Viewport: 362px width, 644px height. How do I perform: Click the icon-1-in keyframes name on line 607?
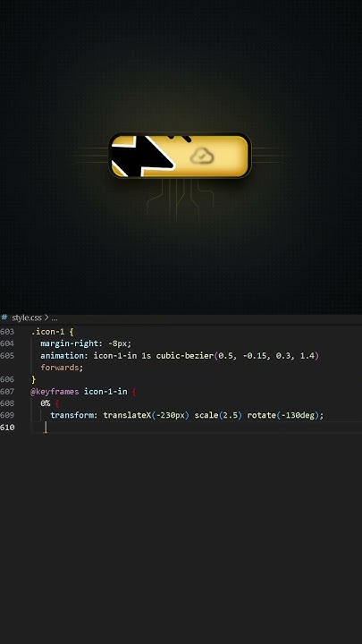tap(105, 392)
